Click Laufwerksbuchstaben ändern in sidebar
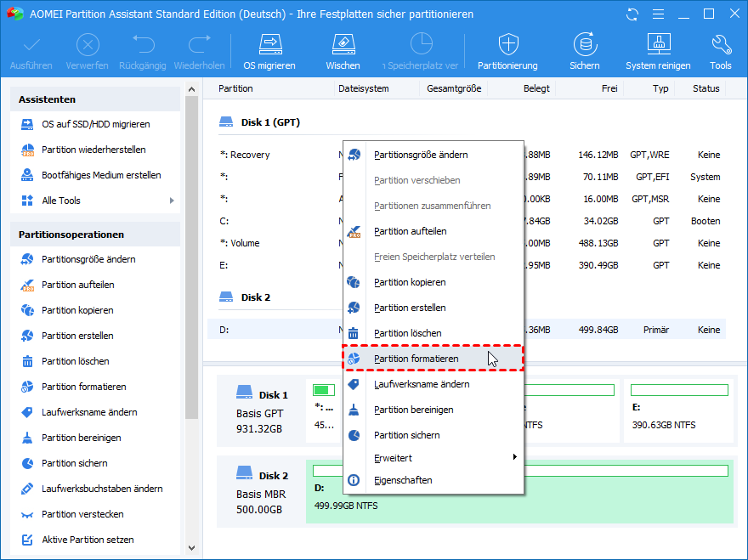 click(102, 489)
